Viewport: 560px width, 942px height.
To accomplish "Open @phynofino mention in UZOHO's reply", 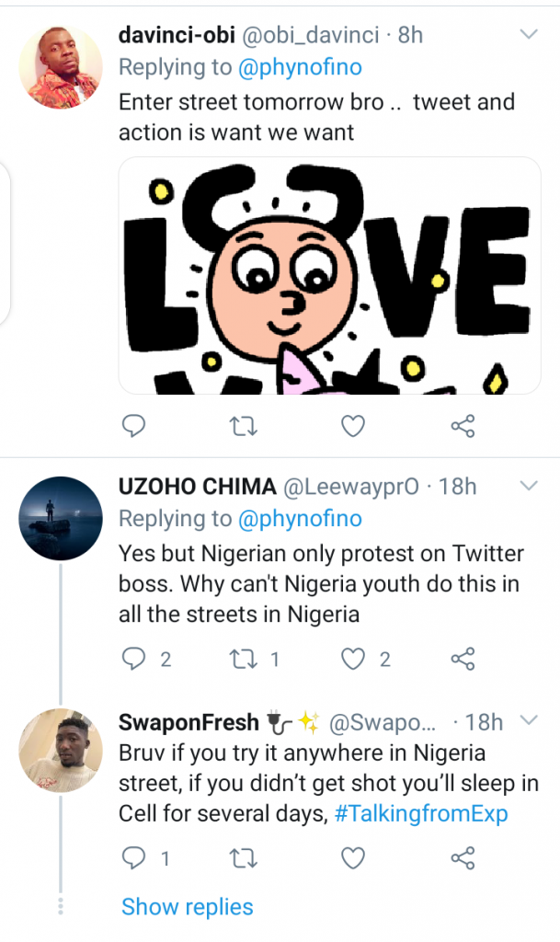I will [x=300, y=519].
